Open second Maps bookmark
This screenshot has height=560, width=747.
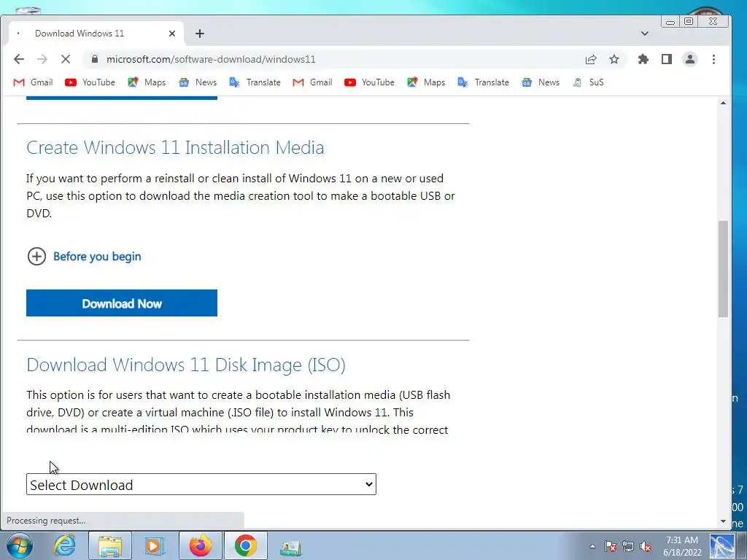[x=426, y=82]
